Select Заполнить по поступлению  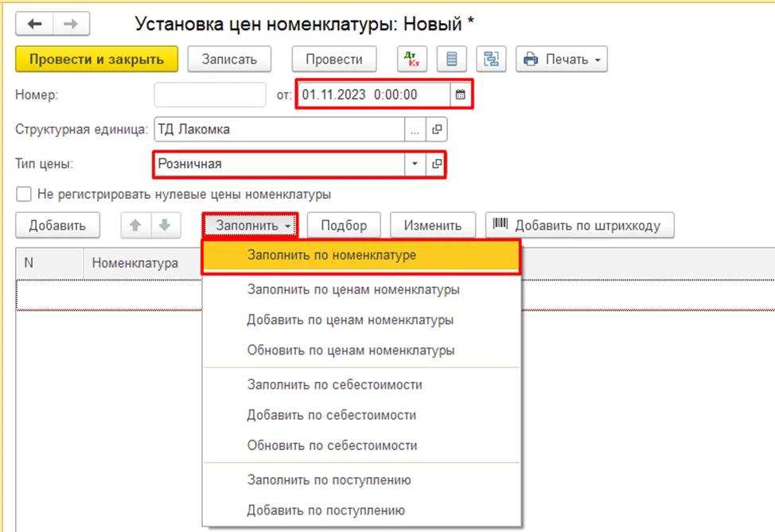click(361, 480)
